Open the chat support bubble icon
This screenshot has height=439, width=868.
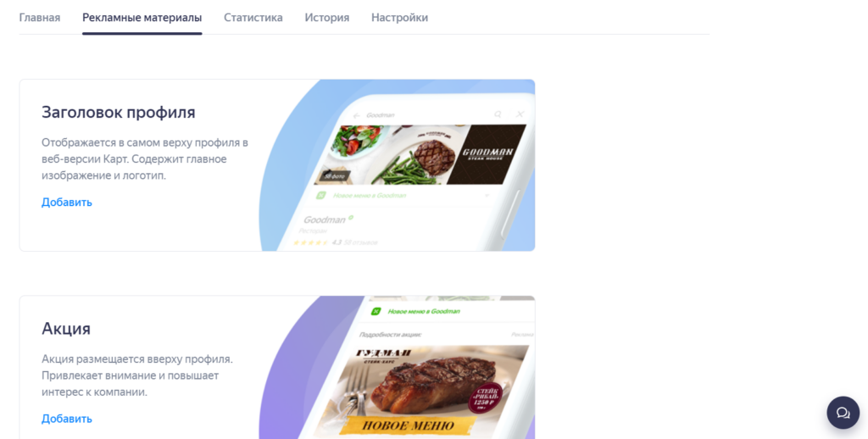pyautogui.click(x=843, y=413)
